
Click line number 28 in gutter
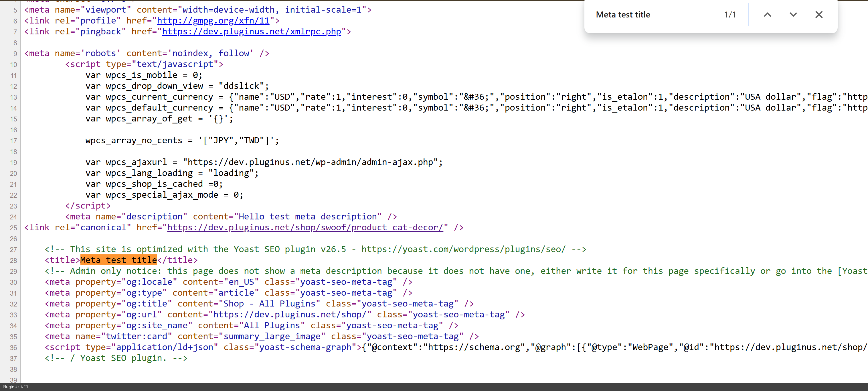13,261
